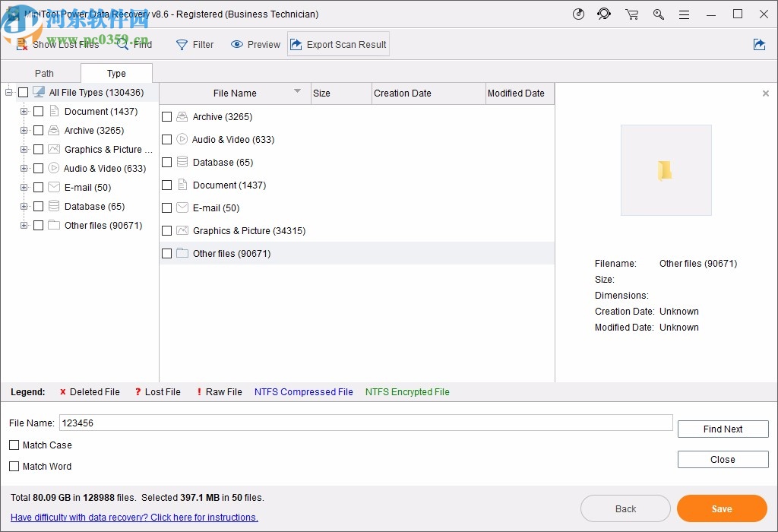Open the data recovery instructions link

(134, 517)
